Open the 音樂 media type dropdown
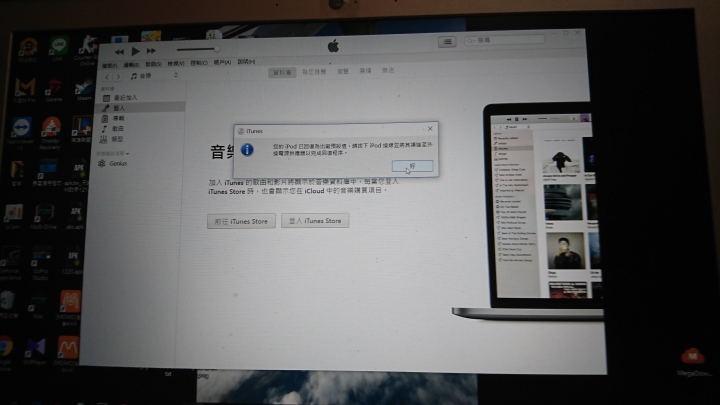 click(x=154, y=76)
